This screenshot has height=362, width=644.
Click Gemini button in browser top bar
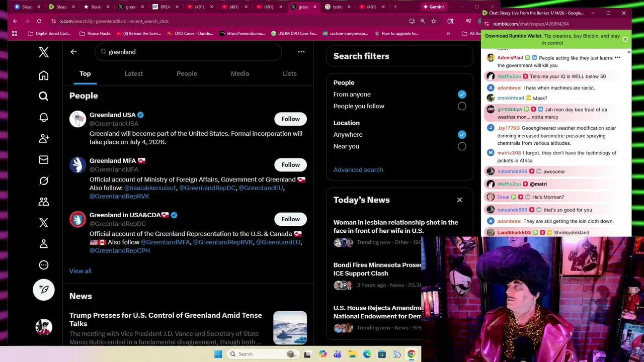tap(433, 7)
